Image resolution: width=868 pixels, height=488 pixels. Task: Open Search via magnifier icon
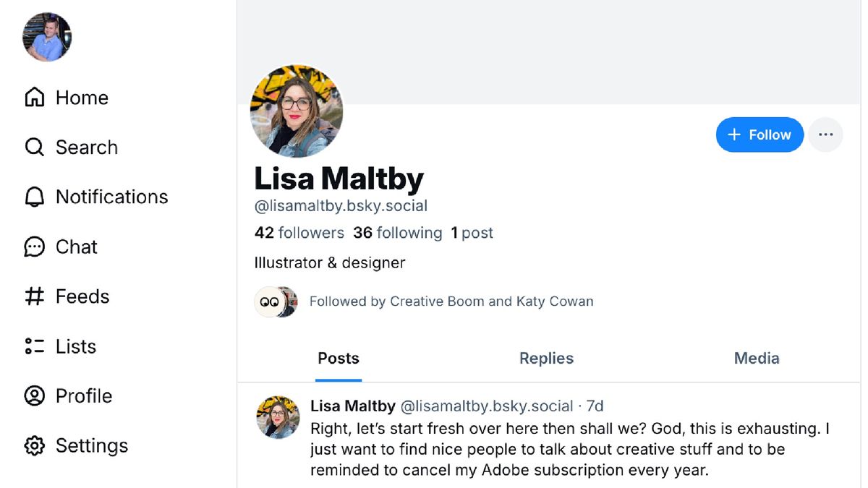pyautogui.click(x=34, y=147)
